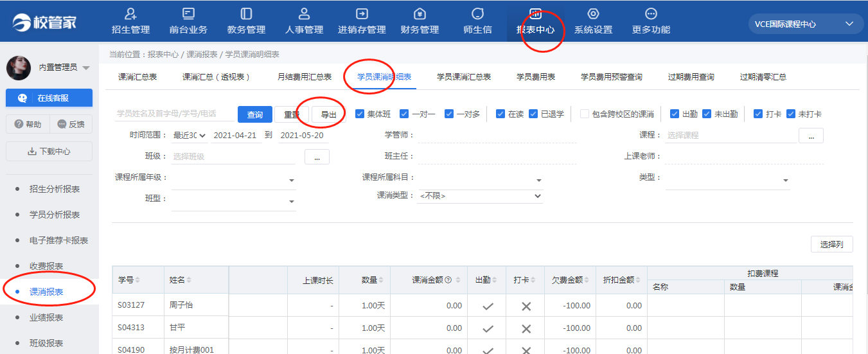
Task: Sort by 欠费金额 column arrows
Action: click(587, 280)
